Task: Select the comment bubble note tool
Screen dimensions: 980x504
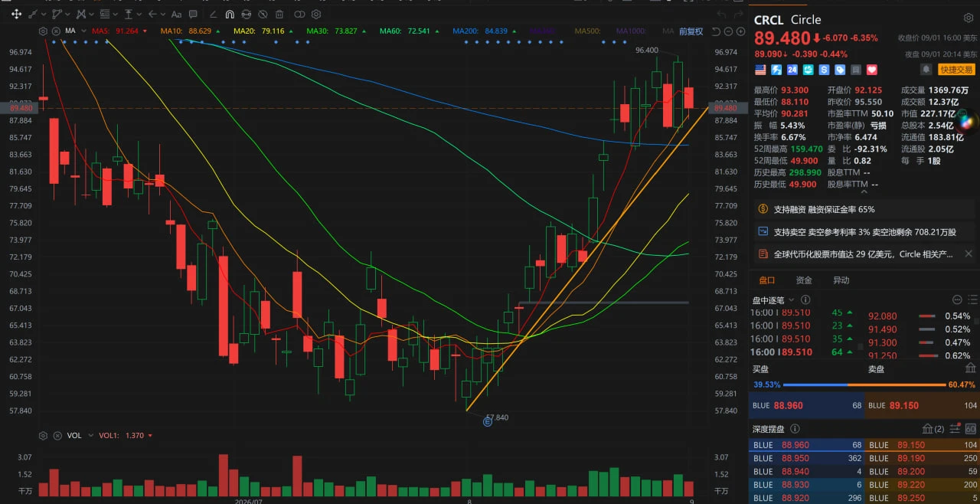Action: click(193, 14)
